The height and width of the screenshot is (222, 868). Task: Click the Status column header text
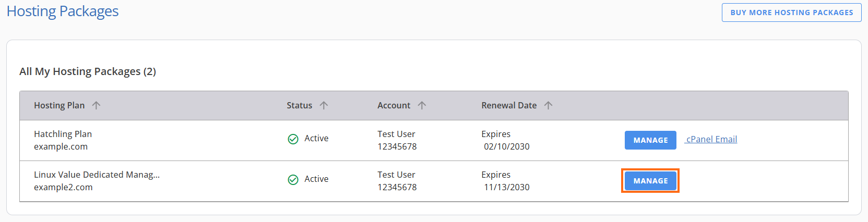coord(299,105)
